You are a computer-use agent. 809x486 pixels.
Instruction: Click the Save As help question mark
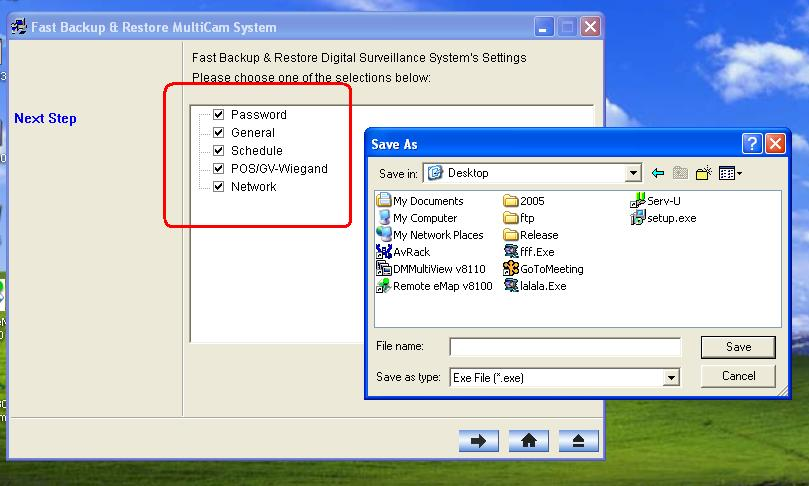(752, 143)
